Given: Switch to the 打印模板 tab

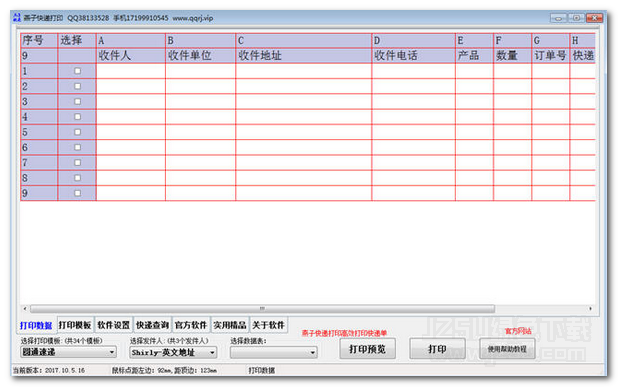Looking at the screenshot, I should tap(75, 325).
